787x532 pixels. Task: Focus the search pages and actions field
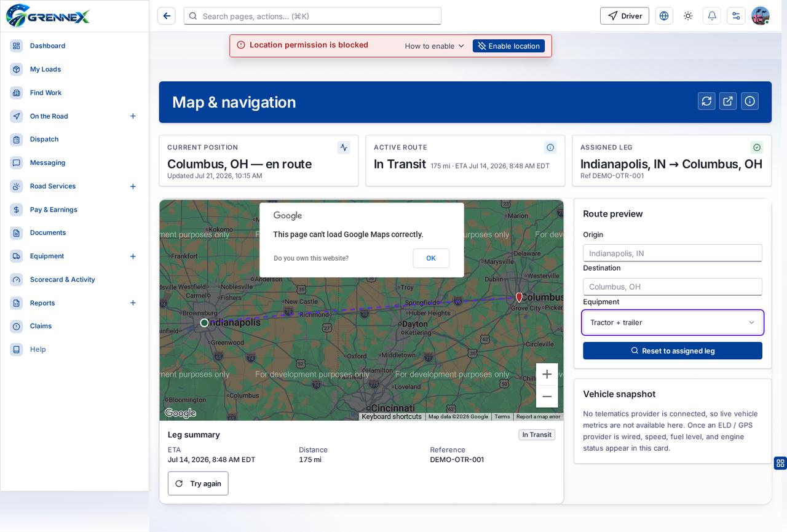312,16
